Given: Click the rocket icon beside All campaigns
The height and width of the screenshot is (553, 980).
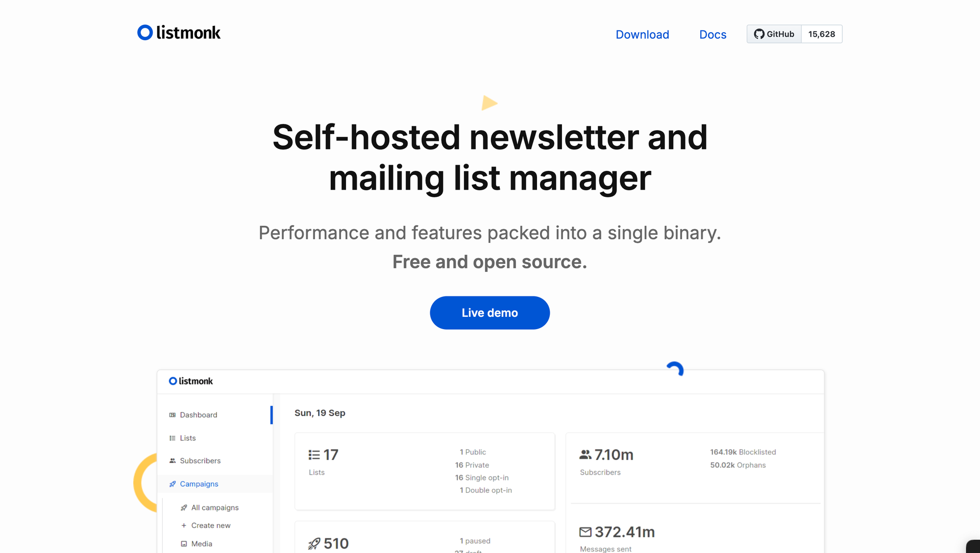Looking at the screenshot, I should (184, 507).
